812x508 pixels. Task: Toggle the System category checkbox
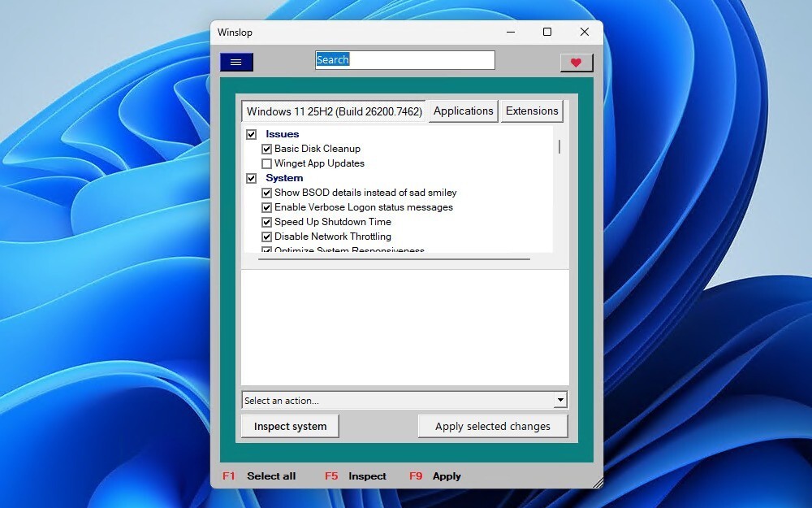252,178
